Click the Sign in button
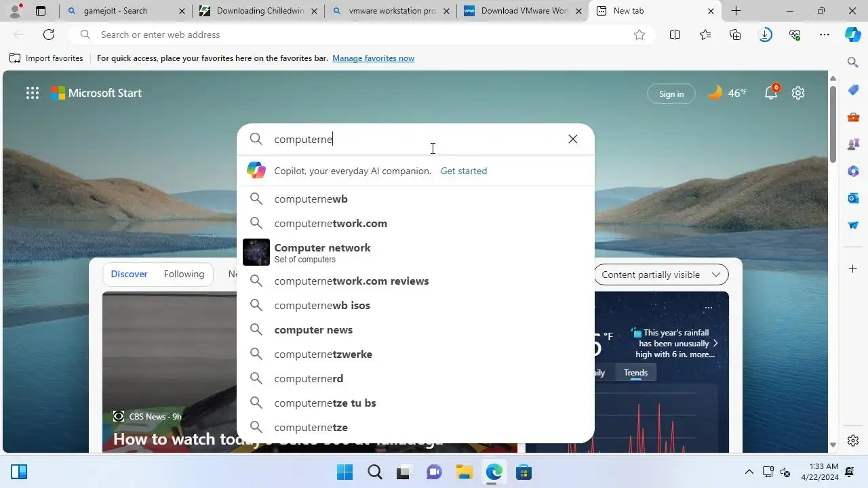 671,94
